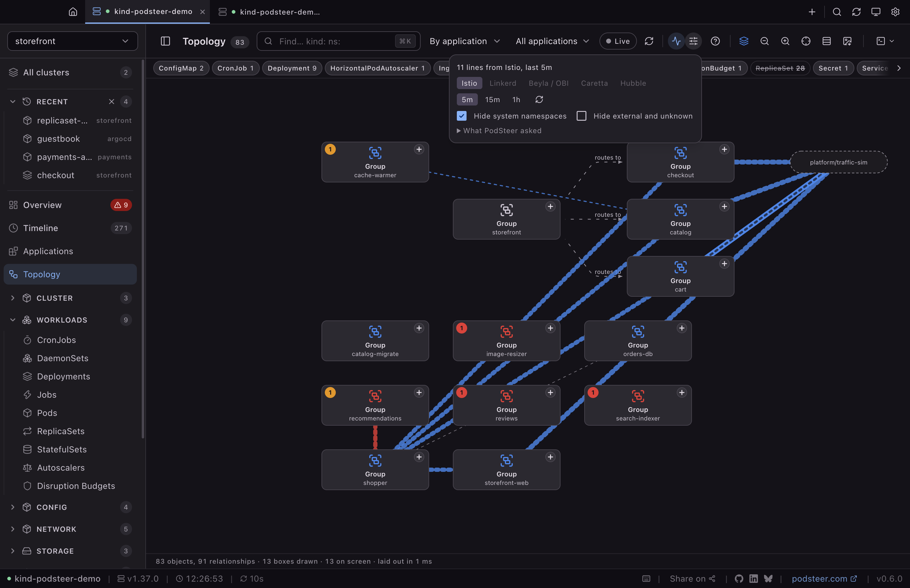This screenshot has width=910, height=588.
Task: Open the All applications filter dropdown
Action: (x=552, y=41)
